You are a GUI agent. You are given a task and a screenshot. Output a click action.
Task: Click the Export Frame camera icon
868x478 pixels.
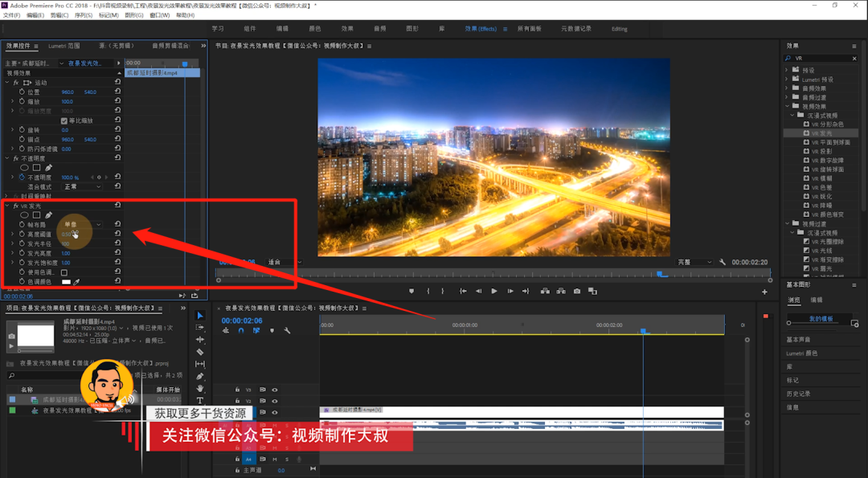577,291
